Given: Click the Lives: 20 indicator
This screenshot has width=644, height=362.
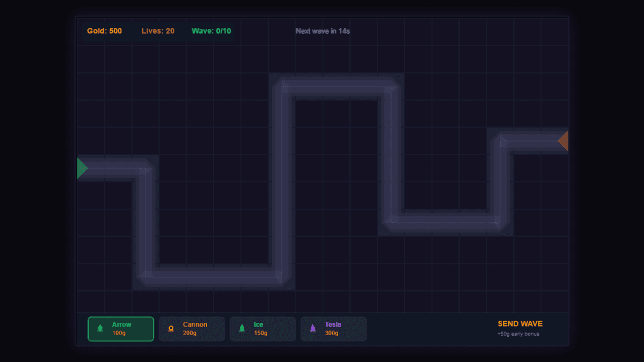Looking at the screenshot, I should (x=158, y=31).
